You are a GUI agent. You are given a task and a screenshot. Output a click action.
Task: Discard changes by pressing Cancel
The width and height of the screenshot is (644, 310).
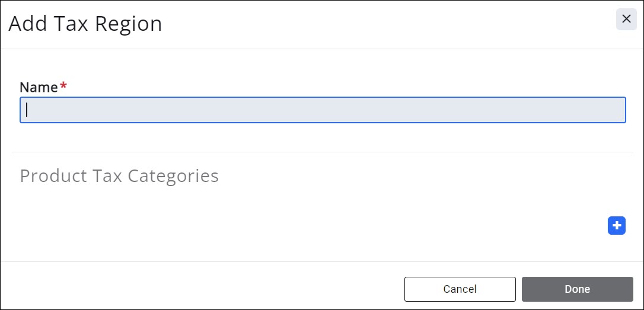460,289
